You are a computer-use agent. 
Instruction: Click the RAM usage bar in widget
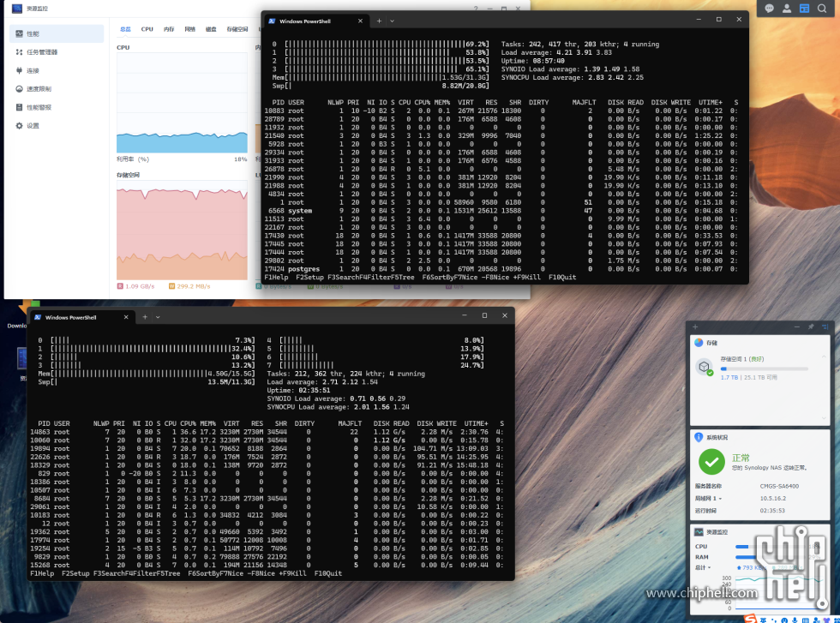click(772, 557)
